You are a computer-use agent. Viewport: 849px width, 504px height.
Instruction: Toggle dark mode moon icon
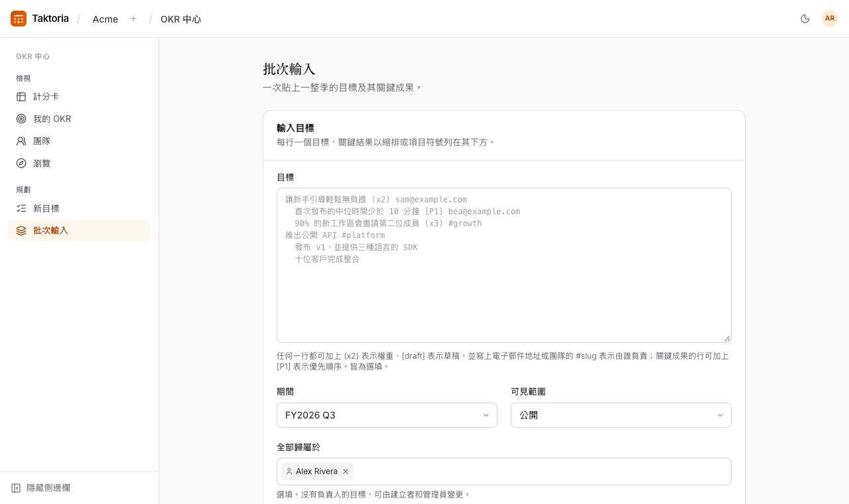point(805,19)
